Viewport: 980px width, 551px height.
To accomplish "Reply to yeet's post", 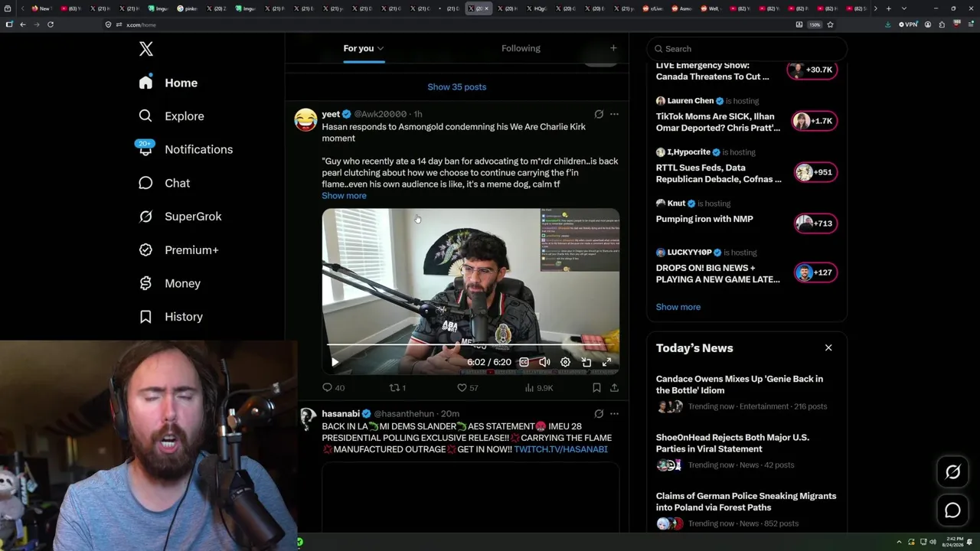I will click(x=334, y=388).
